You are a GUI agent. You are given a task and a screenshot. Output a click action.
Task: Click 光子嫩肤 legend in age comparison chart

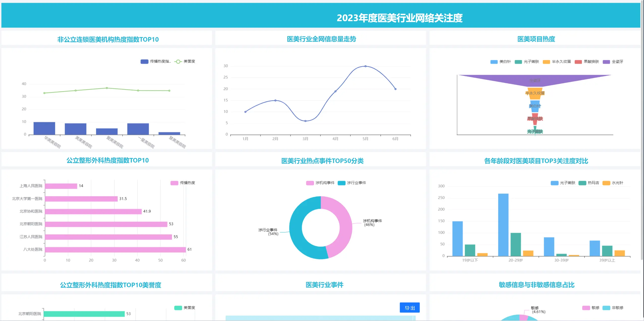pos(554,183)
